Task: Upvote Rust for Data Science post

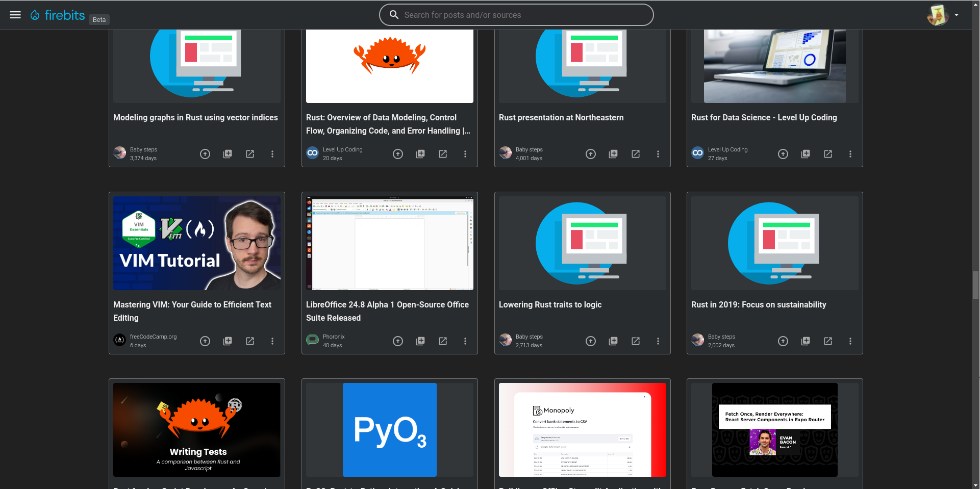Action: click(783, 154)
